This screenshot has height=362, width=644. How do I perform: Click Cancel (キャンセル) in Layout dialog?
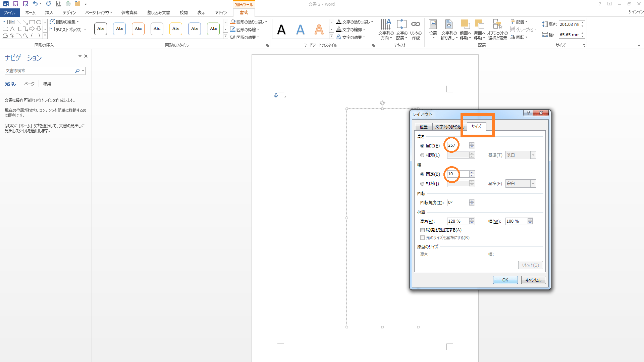533,280
